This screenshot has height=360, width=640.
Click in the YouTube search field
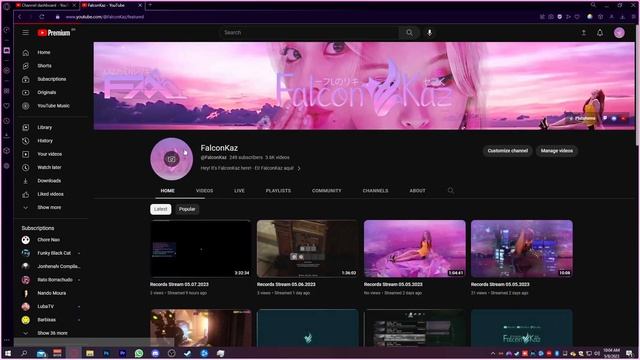(309, 33)
